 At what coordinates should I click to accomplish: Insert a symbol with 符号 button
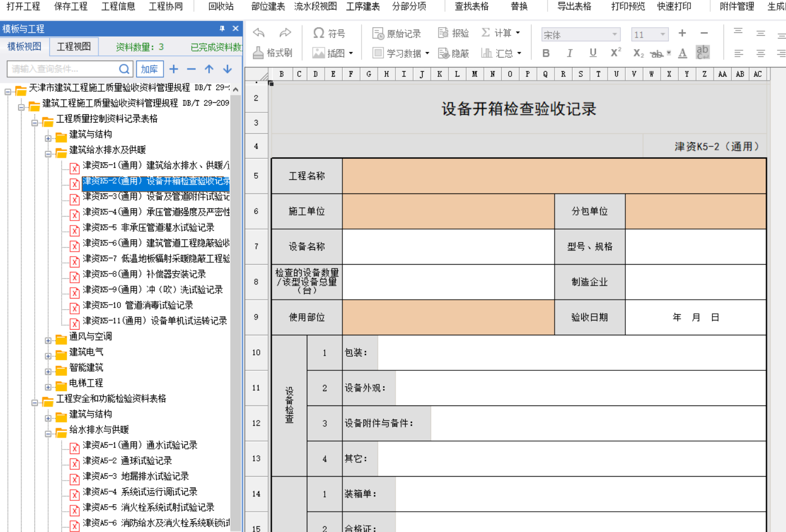pyautogui.click(x=329, y=33)
